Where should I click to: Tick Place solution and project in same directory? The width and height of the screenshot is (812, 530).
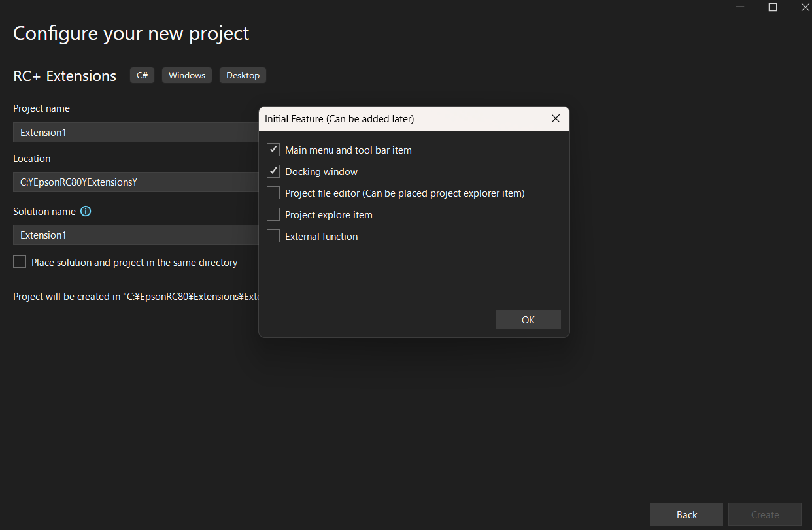point(20,262)
